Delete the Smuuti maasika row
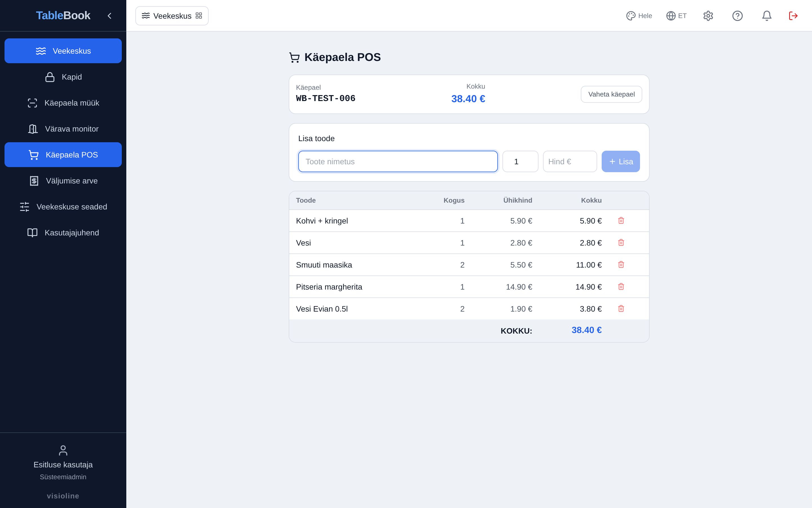812x508 pixels. [x=621, y=265]
